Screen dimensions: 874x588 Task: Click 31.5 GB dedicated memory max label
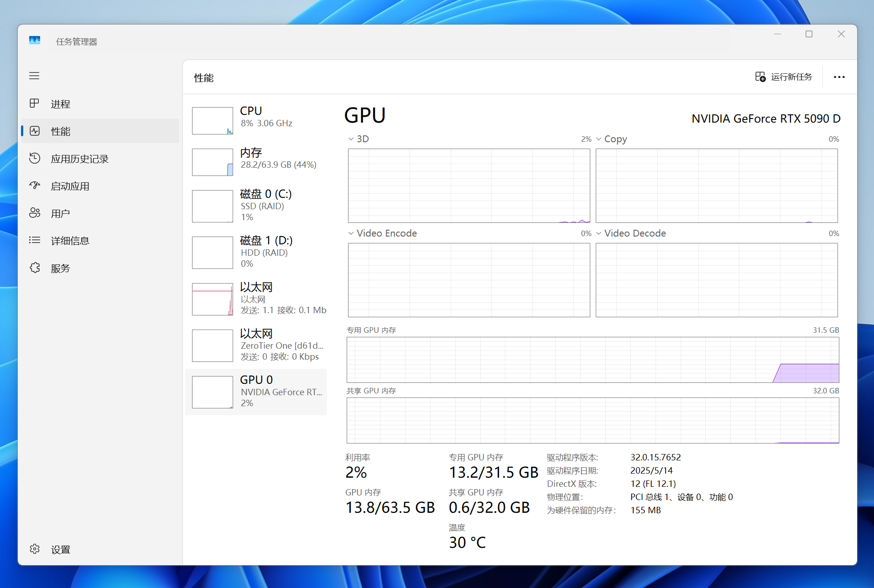[826, 330]
